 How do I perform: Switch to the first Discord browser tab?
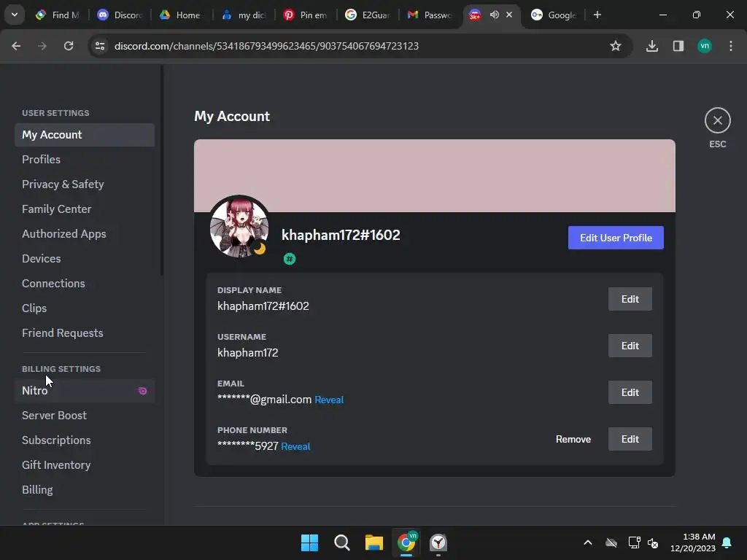pos(120,15)
